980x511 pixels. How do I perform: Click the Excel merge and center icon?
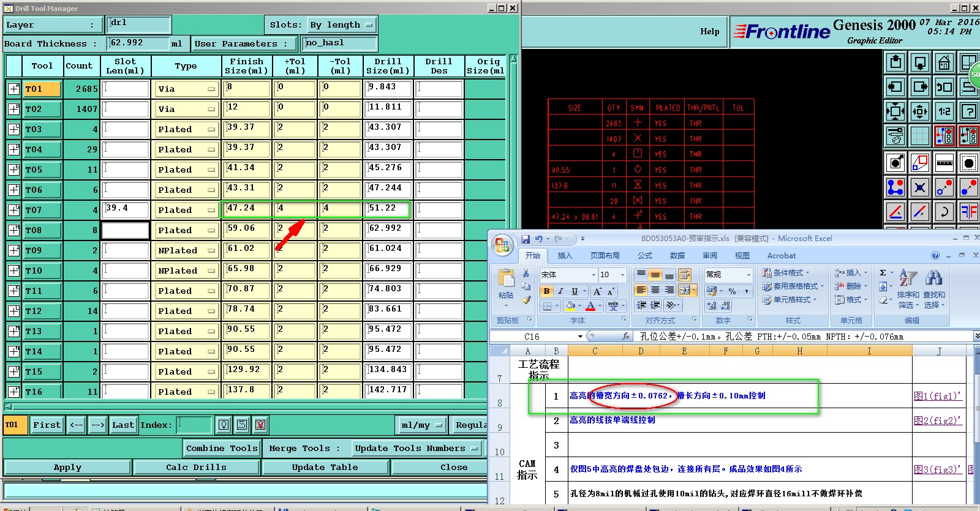(685, 290)
